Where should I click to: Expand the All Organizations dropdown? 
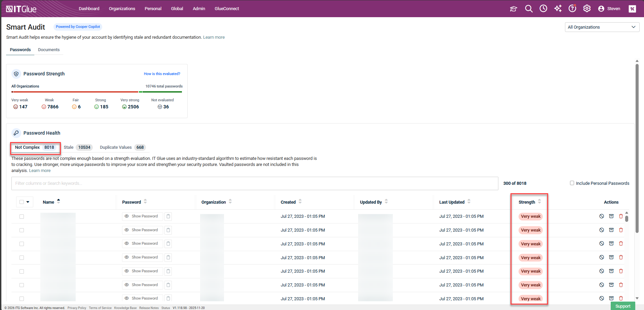pos(602,27)
